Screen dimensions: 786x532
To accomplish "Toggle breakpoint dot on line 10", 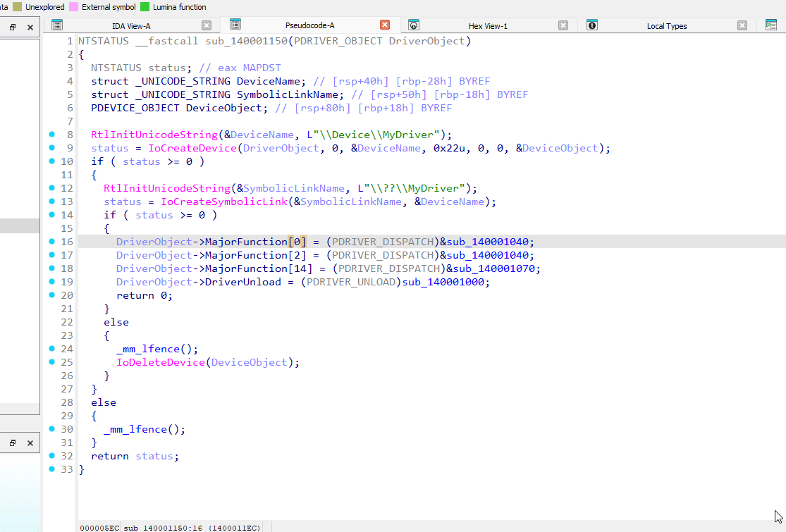I will 51,161.
